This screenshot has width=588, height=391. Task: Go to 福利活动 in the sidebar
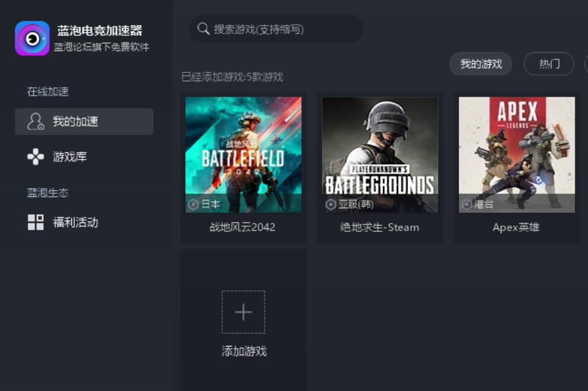pyautogui.click(x=84, y=222)
